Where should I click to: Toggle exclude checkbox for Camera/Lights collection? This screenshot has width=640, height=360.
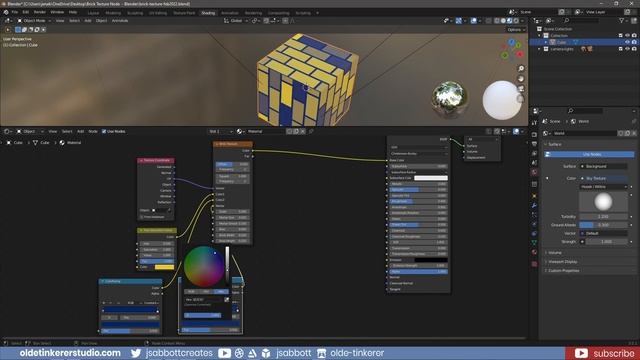click(x=621, y=49)
